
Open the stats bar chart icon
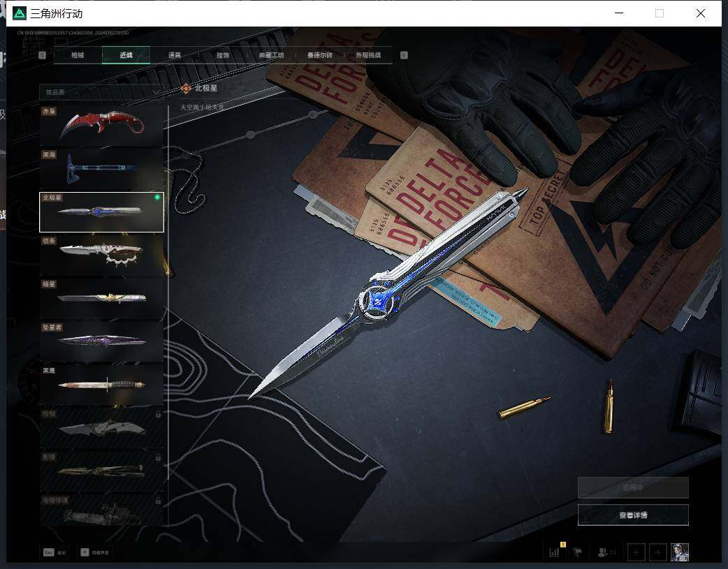coord(554,552)
